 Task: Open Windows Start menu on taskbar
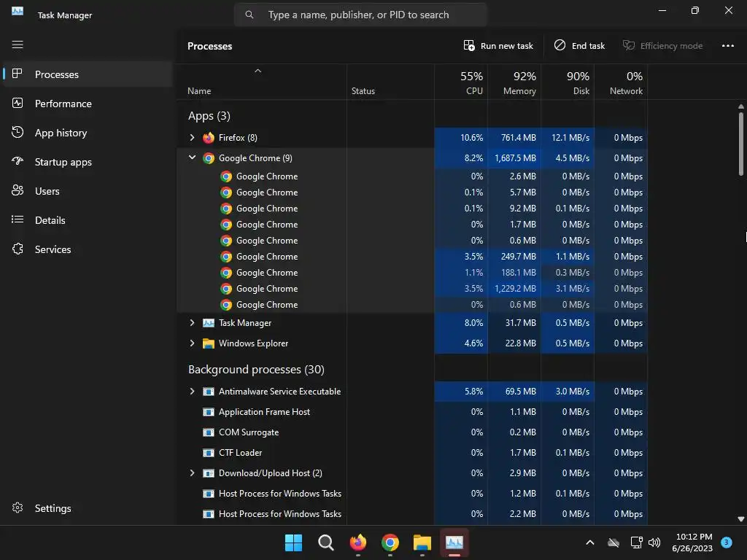point(293,542)
